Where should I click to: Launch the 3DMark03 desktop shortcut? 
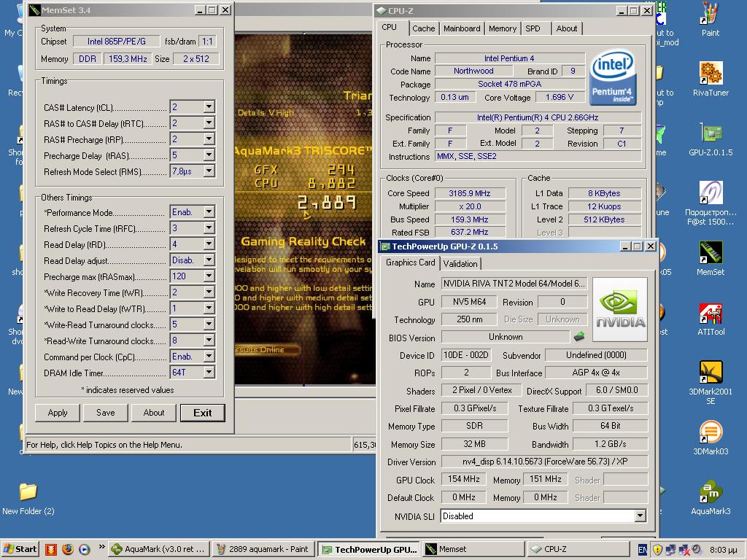coord(711,437)
